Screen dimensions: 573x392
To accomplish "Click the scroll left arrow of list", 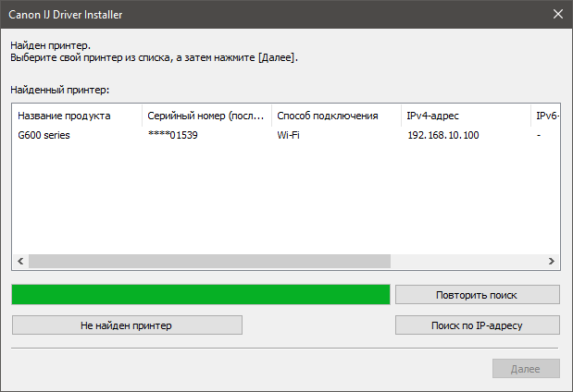I will 20,261.
